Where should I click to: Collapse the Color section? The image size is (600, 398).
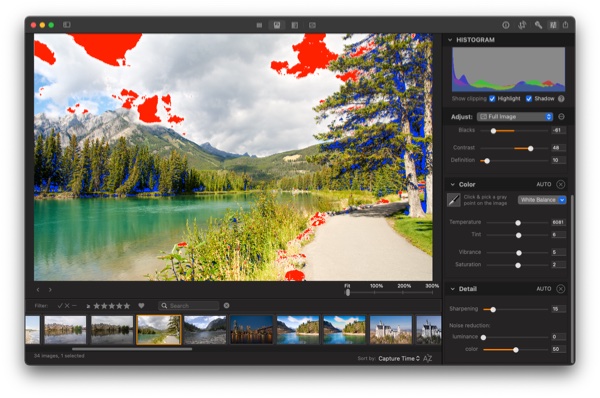coord(452,184)
